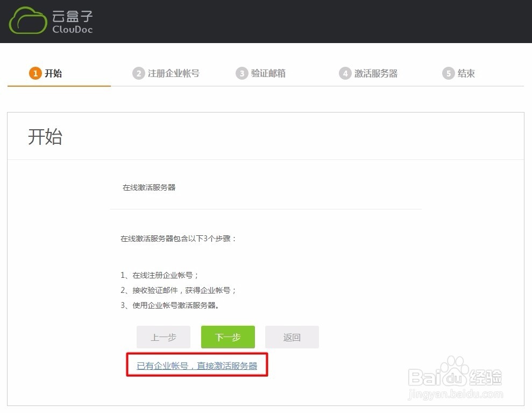Click the 开始 page heading
Viewport: 532px width, 413px height.
[45, 137]
